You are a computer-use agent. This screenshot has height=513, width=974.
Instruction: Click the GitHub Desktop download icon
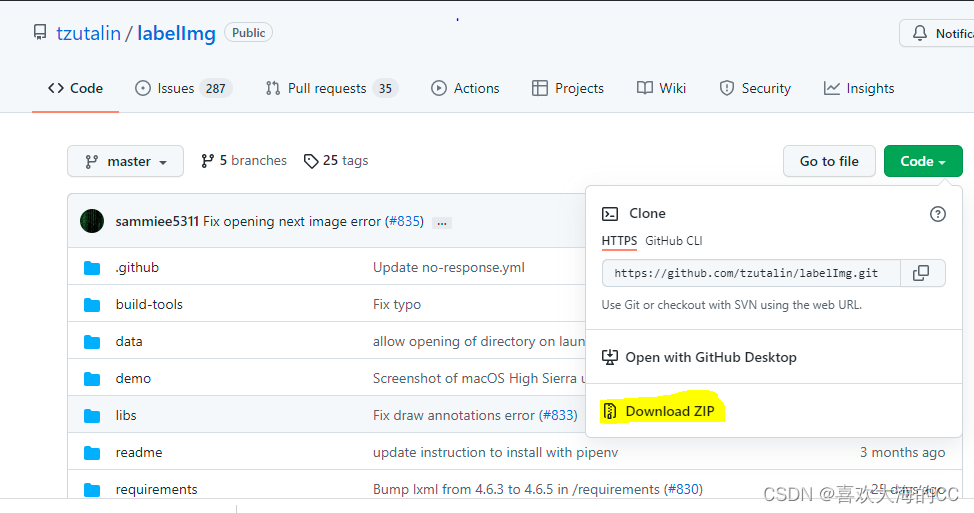click(x=610, y=357)
